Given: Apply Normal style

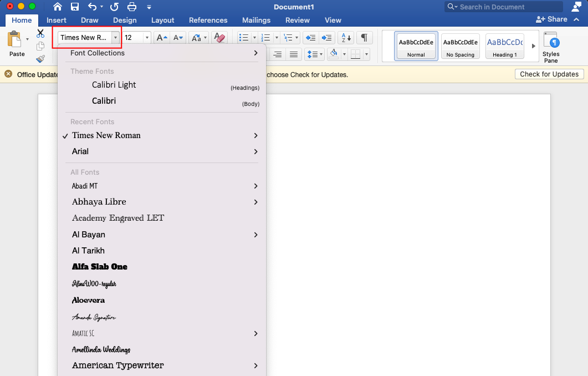Looking at the screenshot, I should [416, 46].
